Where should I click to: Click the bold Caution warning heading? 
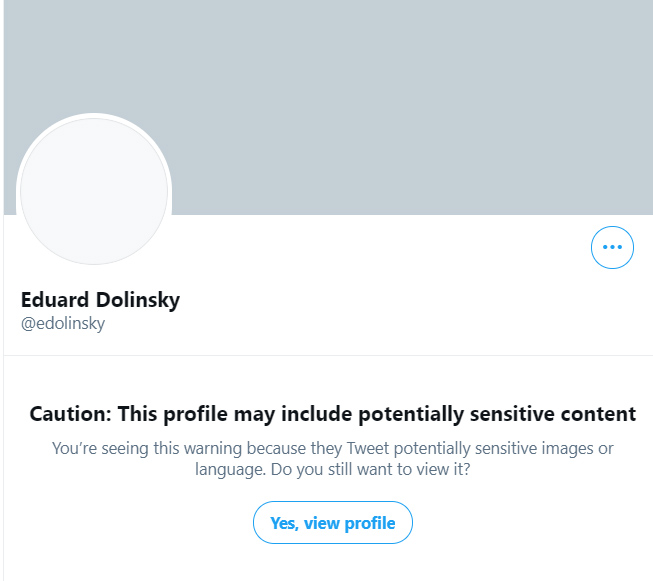[x=332, y=414]
